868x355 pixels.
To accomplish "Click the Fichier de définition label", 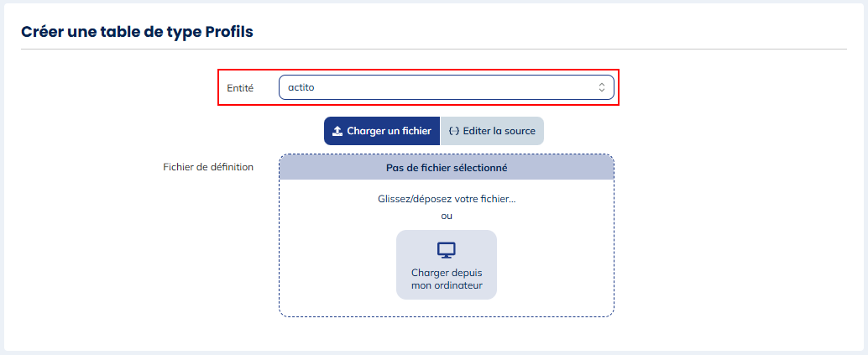I will 208,167.
